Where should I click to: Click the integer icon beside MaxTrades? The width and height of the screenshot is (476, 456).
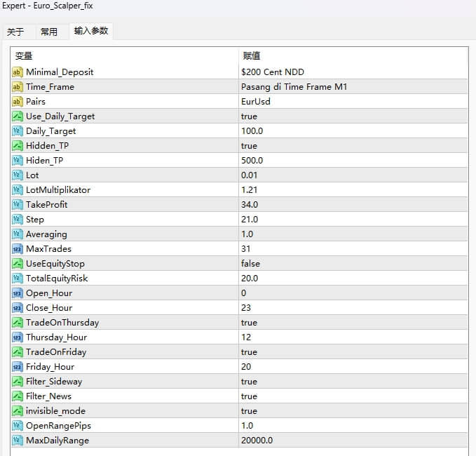point(18,249)
